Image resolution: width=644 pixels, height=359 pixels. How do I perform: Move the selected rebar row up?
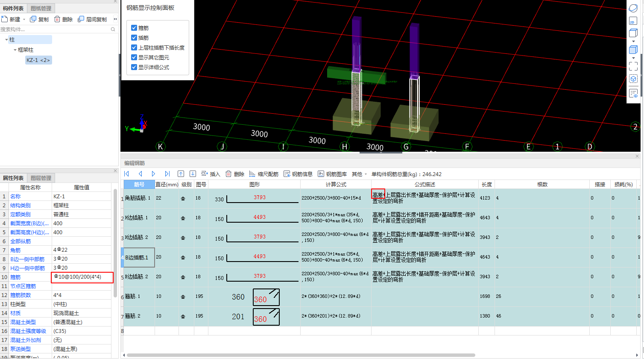pos(181,174)
